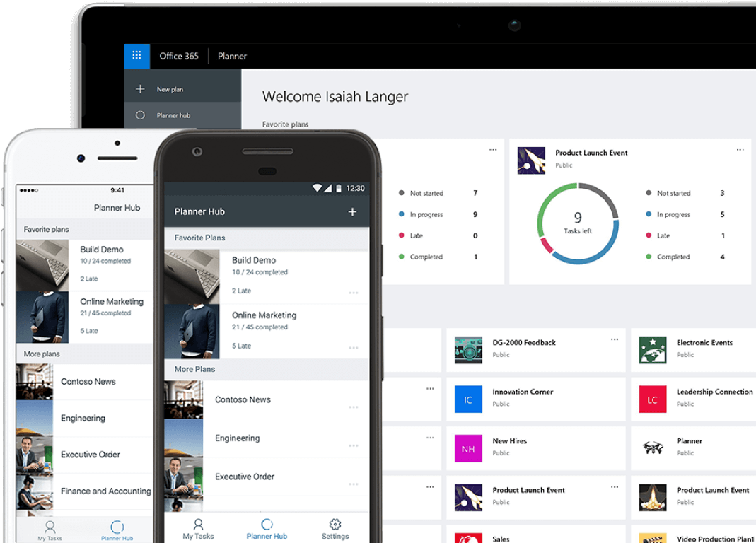
Task: Open the magenta NH New Hires icon
Action: (x=468, y=448)
